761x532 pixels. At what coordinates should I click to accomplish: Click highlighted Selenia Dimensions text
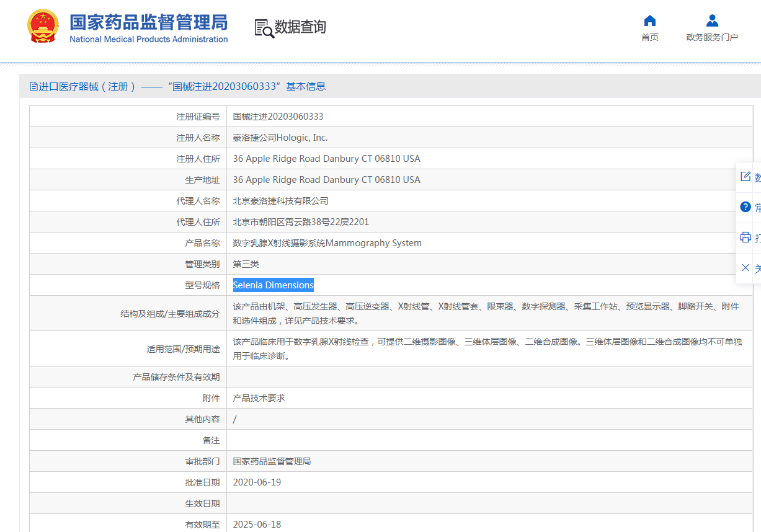click(274, 285)
